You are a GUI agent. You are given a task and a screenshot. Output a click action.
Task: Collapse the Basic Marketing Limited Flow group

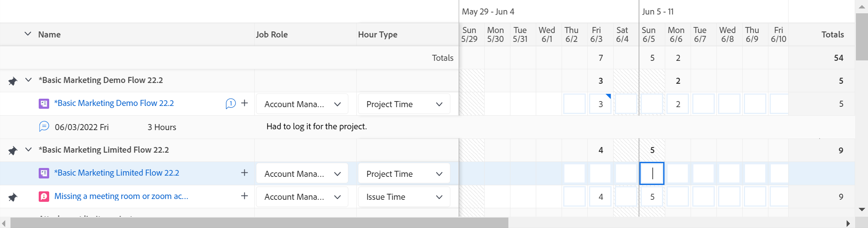(28, 149)
